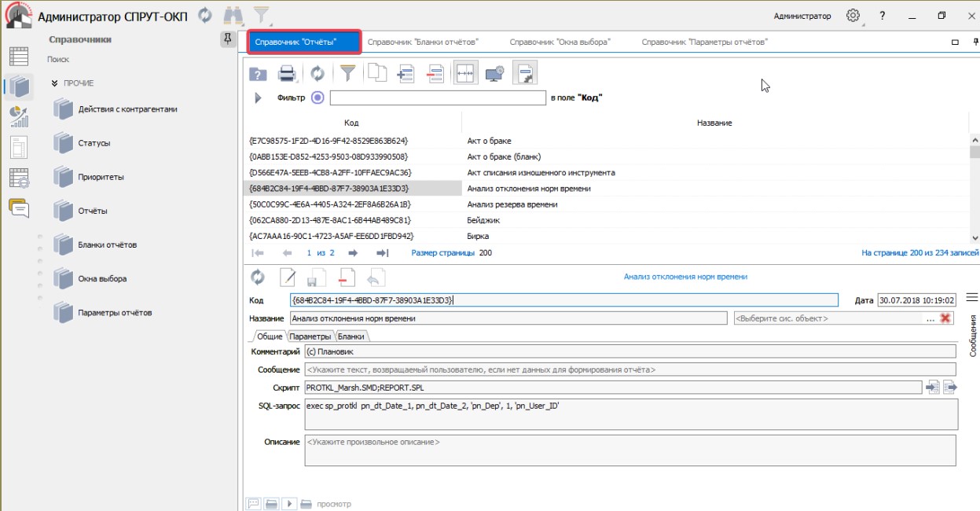This screenshot has width=980, height=511.
Task: Go to the next page of records
Action: (x=353, y=253)
